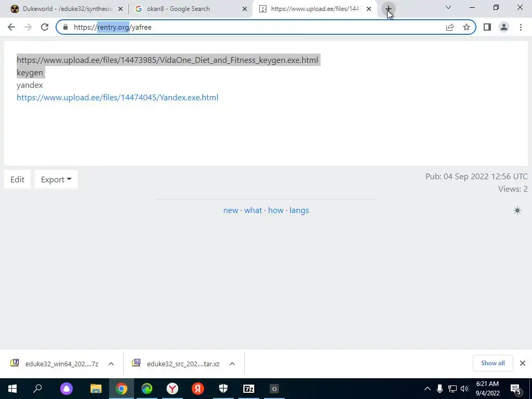Open 7-Zip from the taskbar
This screenshot has height=399, width=532.
tap(249, 389)
